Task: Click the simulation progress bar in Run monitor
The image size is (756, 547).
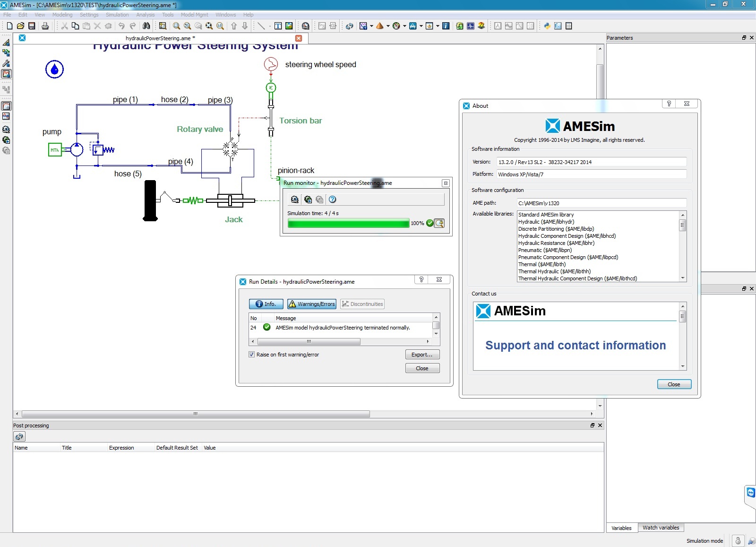Action: click(x=348, y=223)
